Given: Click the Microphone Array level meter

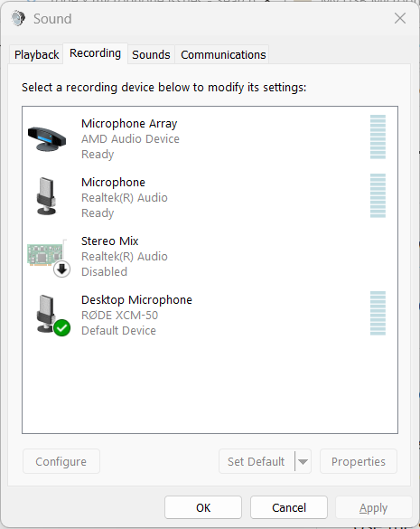Looking at the screenshot, I should click(378, 137).
